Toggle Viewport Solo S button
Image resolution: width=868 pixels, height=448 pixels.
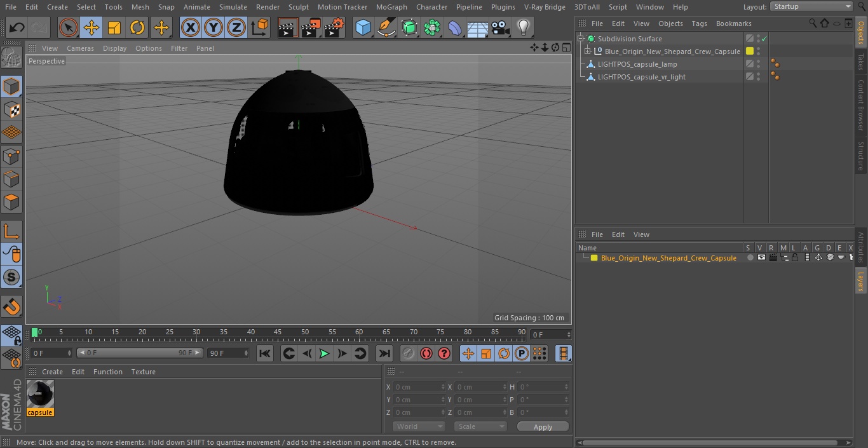(11, 277)
